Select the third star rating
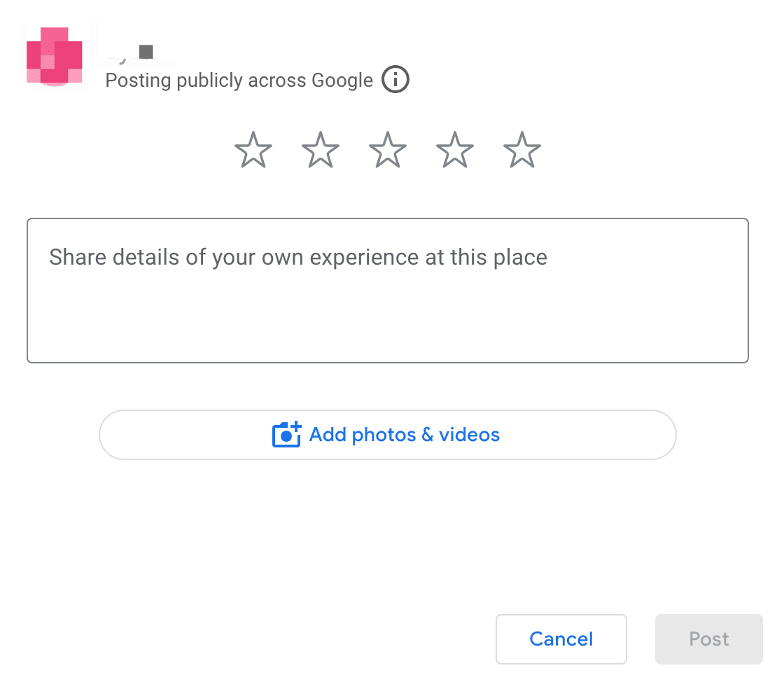784x675 pixels. (388, 151)
